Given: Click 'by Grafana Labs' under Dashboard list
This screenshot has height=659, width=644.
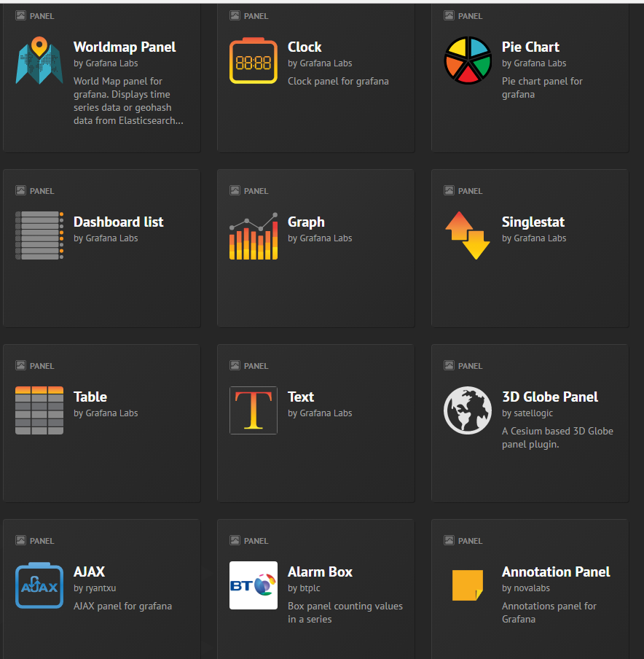Looking at the screenshot, I should click(x=106, y=238).
